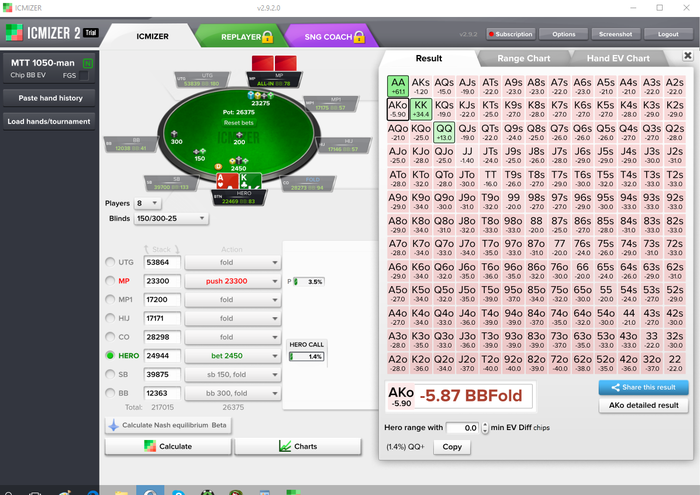Click the Options button
This screenshot has width=700, height=495.
563,34
